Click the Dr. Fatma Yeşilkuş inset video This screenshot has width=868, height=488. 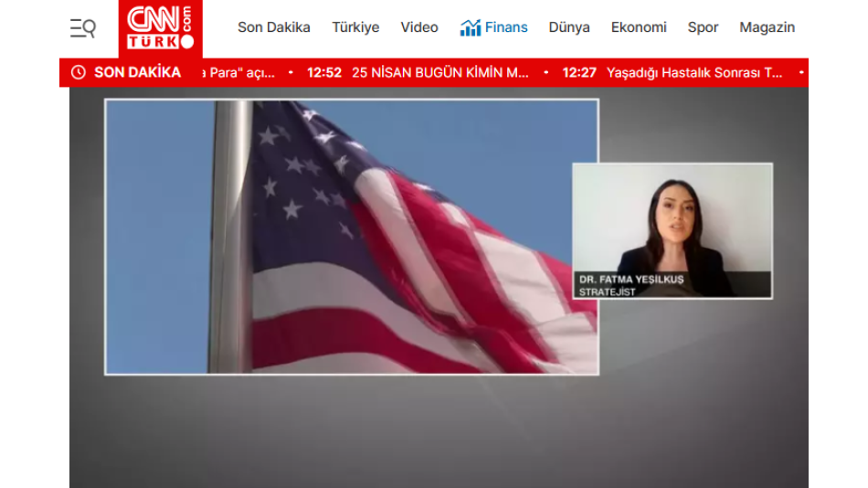(672, 231)
